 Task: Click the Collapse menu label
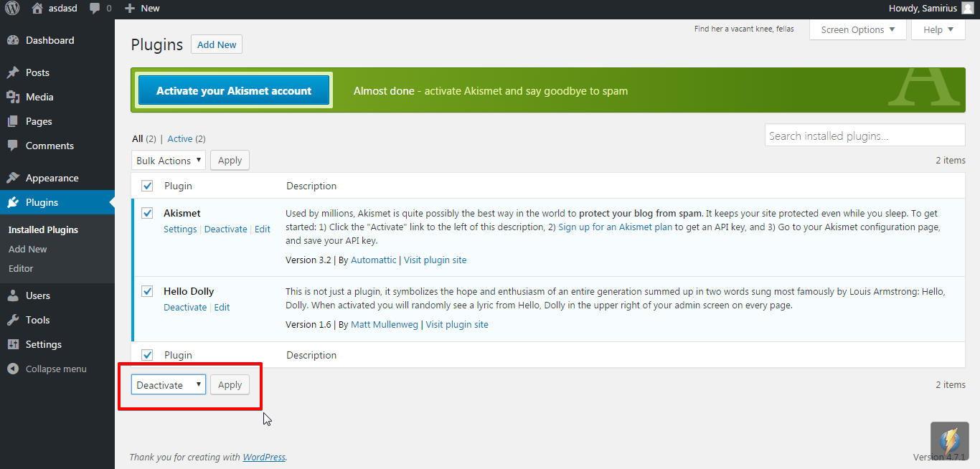coord(56,369)
